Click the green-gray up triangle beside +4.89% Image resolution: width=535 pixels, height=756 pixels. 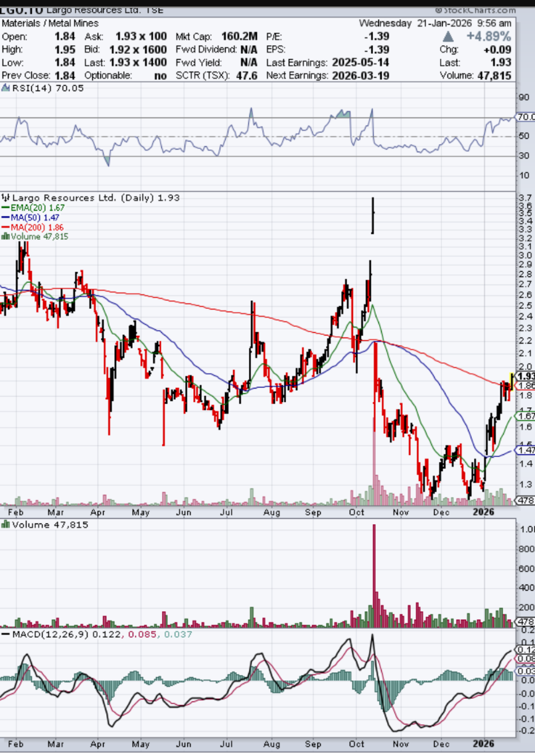click(448, 37)
